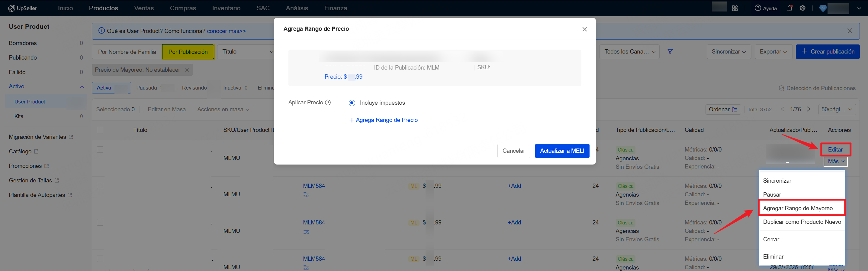
Task: Open external link icon next to Gestión de Tallas
Action: click(x=57, y=181)
